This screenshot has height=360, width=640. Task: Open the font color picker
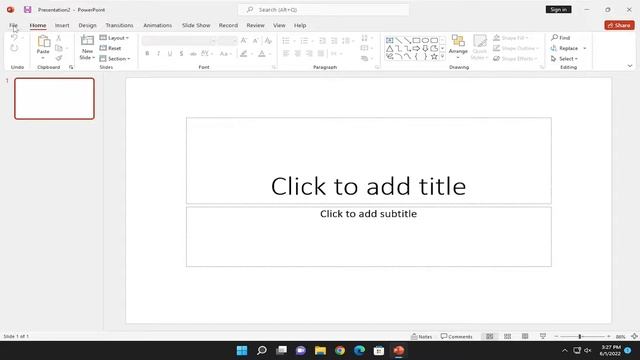(x=262, y=53)
